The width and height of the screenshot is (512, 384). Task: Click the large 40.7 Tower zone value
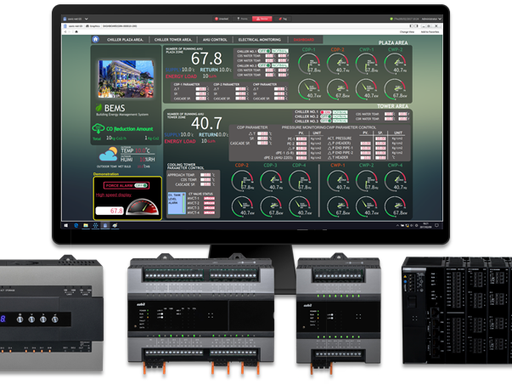[206, 123]
